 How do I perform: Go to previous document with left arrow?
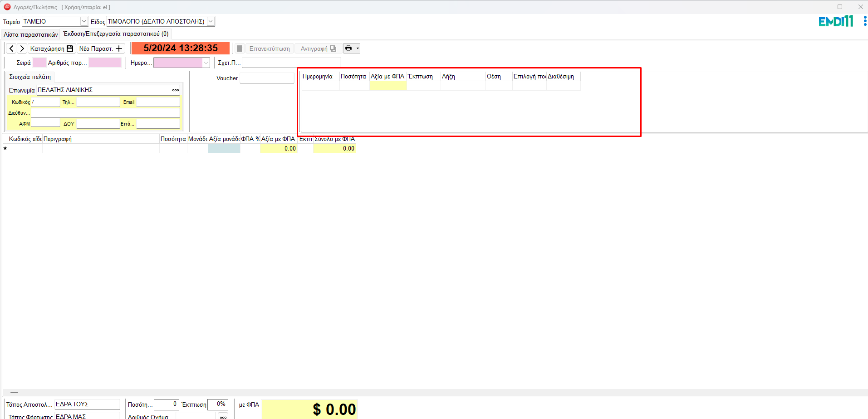tap(11, 49)
